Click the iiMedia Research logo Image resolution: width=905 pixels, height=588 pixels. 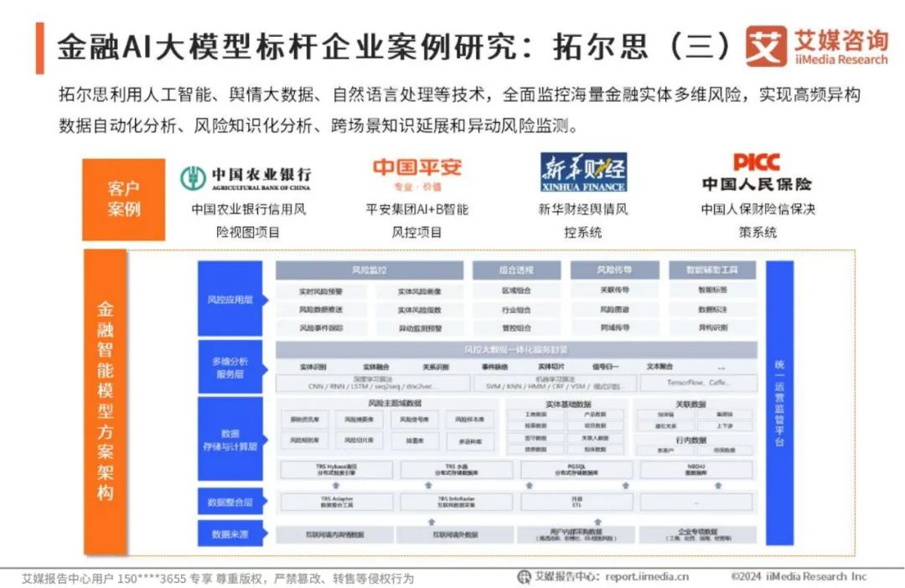[817, 45]
